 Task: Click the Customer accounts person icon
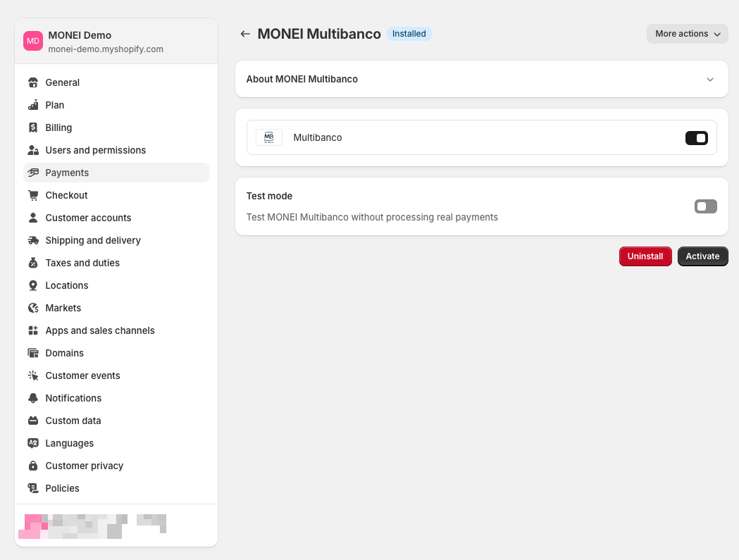(x=33, y=218)
